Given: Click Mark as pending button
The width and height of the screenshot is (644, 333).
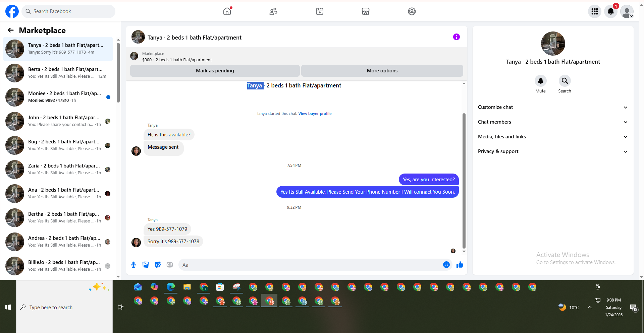Looking at the screenshot, I should [x=215, y=71].
